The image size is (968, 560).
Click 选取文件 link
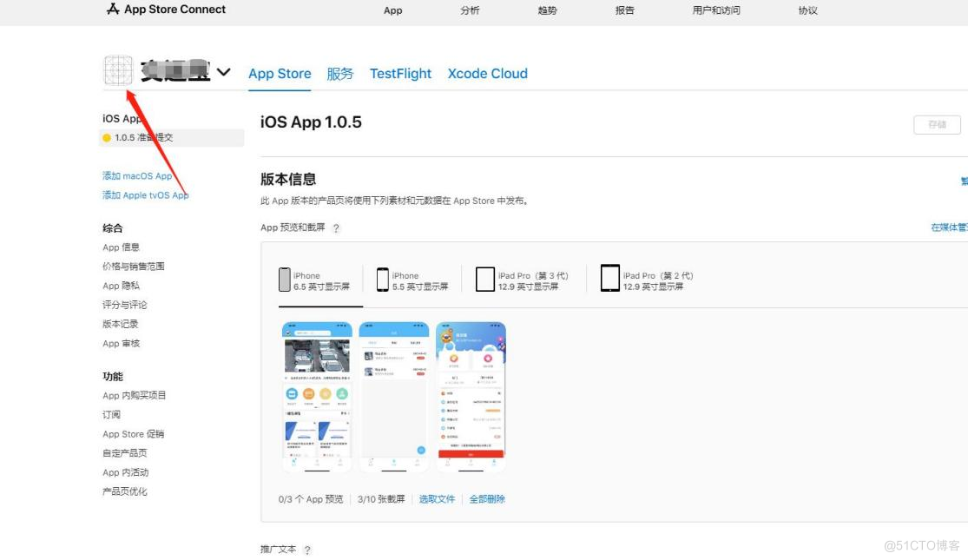pyautogui.click(x=437, y=499)
